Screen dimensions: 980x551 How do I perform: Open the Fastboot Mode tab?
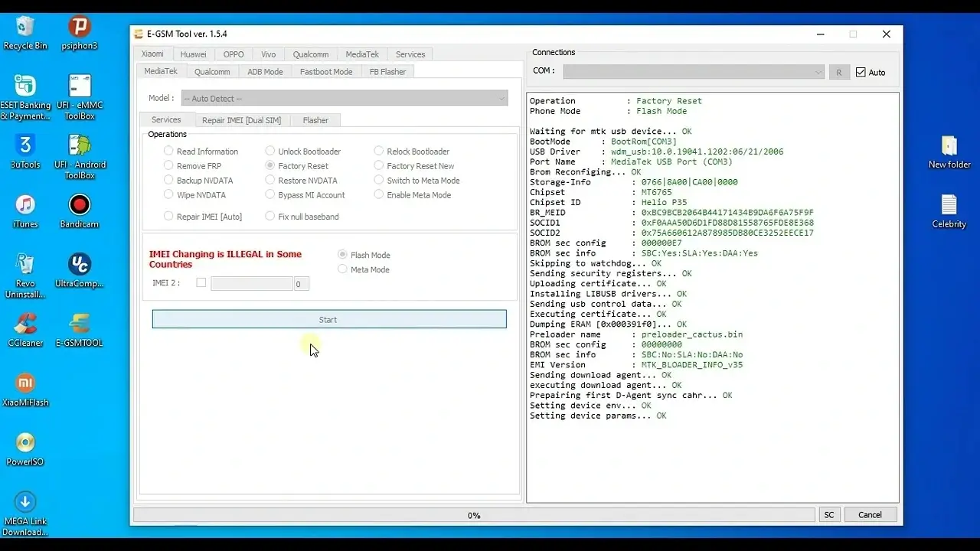pos(326,72)
